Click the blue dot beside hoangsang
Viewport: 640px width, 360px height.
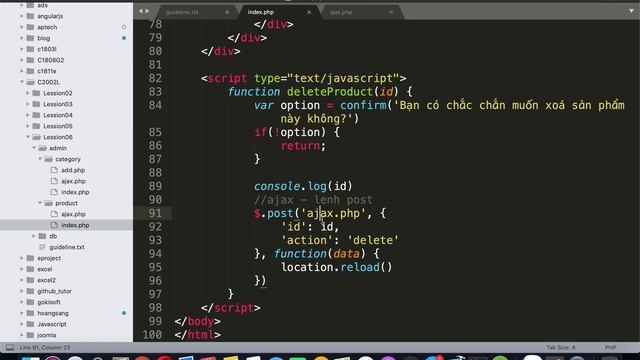pos(124,313)
